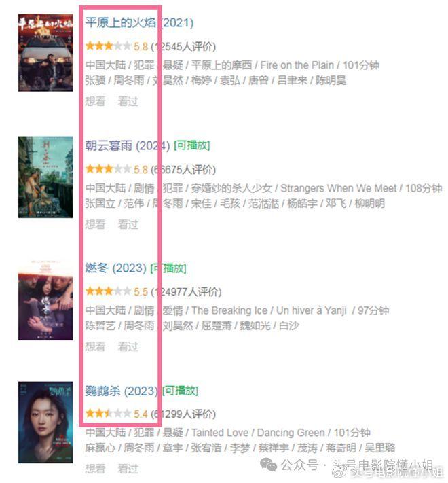Image resolution: width=448 pixels, height=483 pixels.
Task: Click the 朝云暮雨 movie poster thumbnail
Action: coord(45,177)
